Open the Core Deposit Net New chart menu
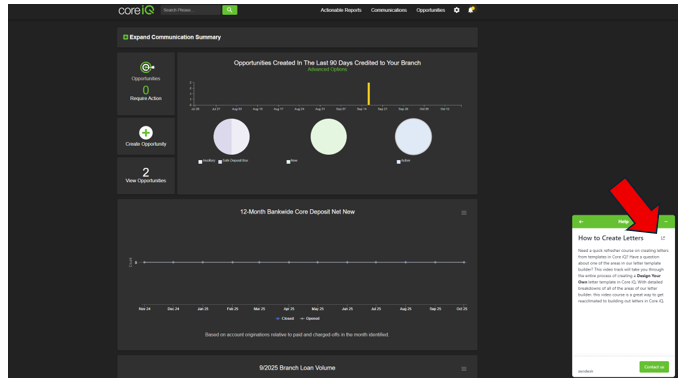 (464, 213)
